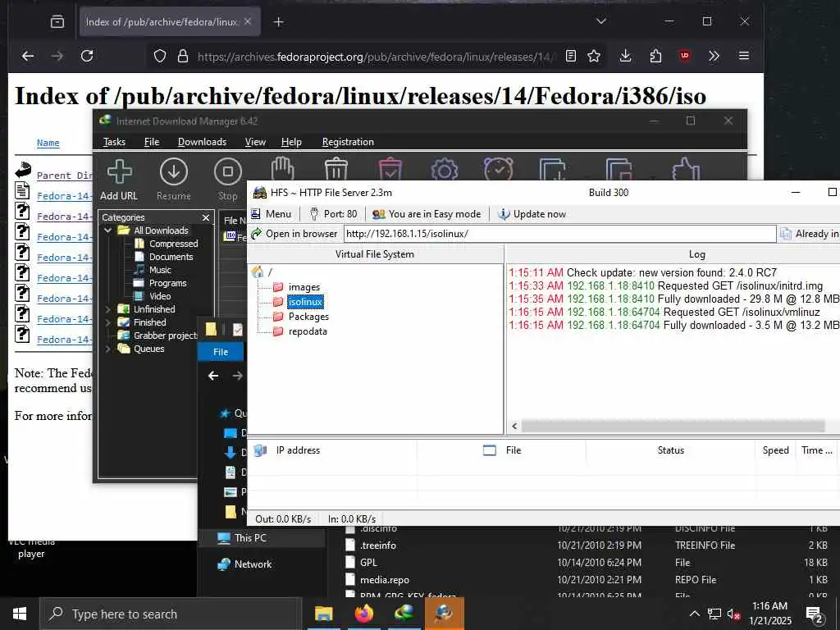The height and width of the screenshot is (630, 840).
Task: Click Firefox Back arrow button
Action: pyautogui.click(x=28, y=56)
